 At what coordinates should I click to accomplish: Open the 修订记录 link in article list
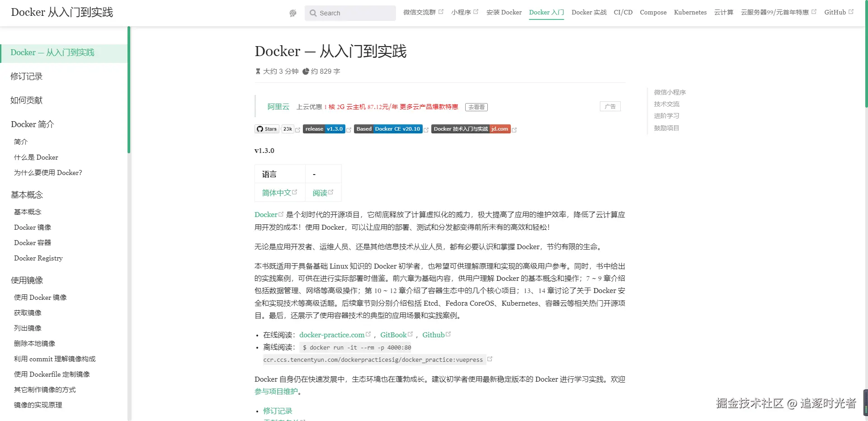pyautogui.click(x=278, y=411)
